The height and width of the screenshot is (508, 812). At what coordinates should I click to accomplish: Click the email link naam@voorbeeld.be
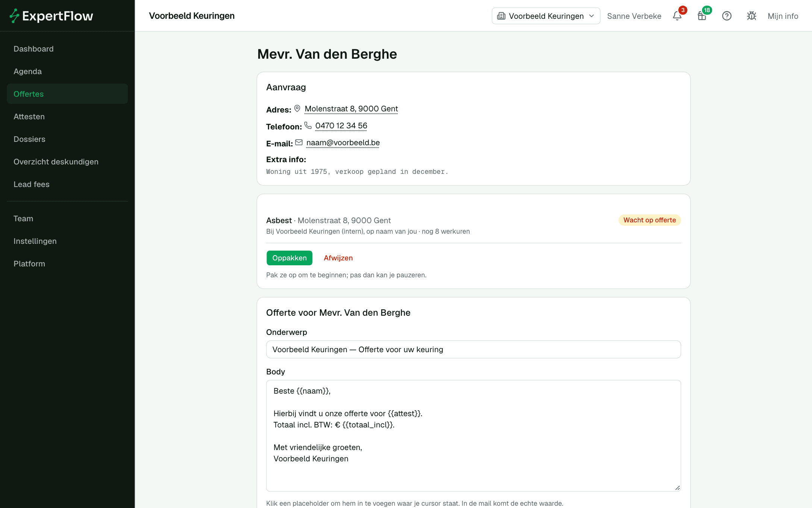[x=343, y=143]
